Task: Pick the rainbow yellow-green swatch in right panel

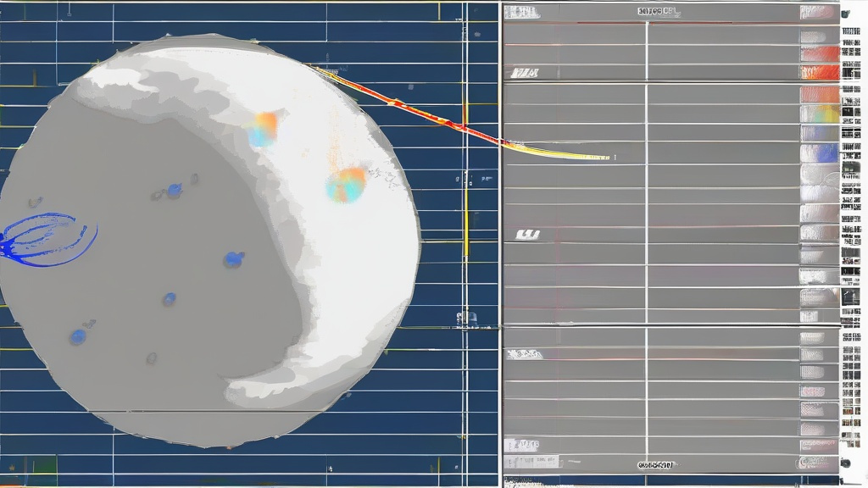Action: tap(820, 114)
